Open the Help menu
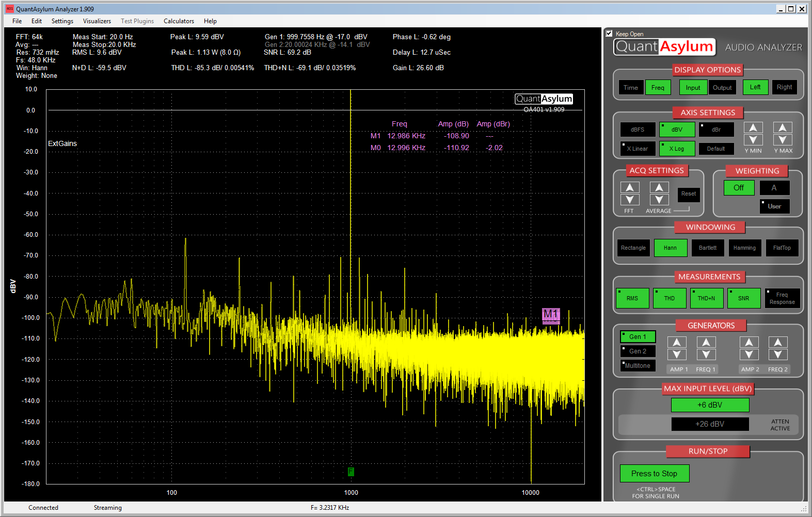 210,21
